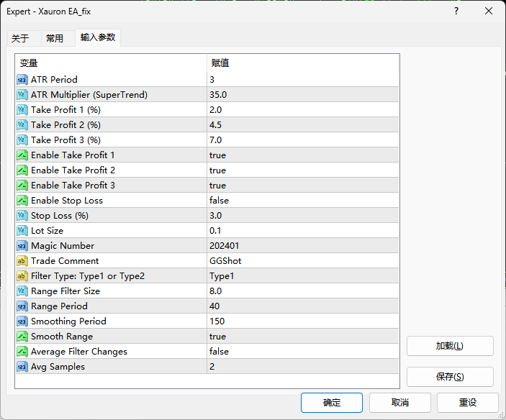Screen dimensions: 506x420
Task: Select the Smoothing Period value 150
Action: coord(217,321)
